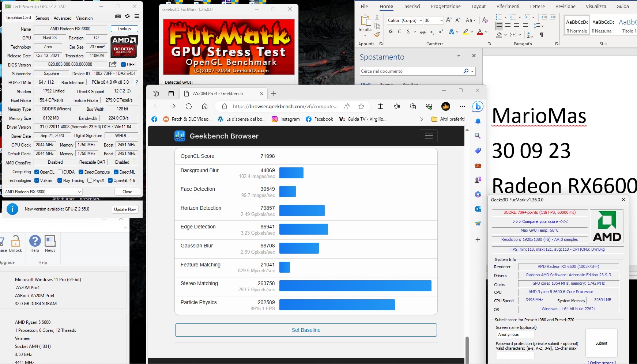Go to Edge home page icon
The image size is (637, 364).
pos(205,106)
